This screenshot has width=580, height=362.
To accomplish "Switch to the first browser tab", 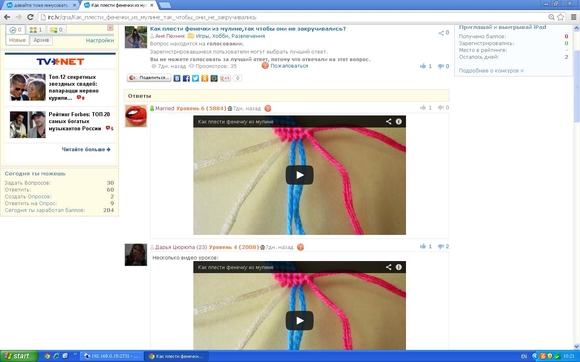I will (x=41, y=5).
